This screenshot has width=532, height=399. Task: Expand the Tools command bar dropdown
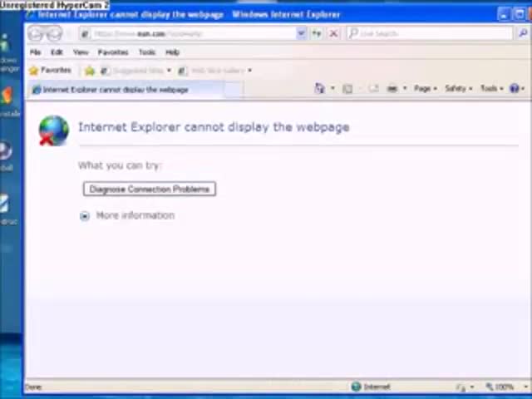click(490, 89)
